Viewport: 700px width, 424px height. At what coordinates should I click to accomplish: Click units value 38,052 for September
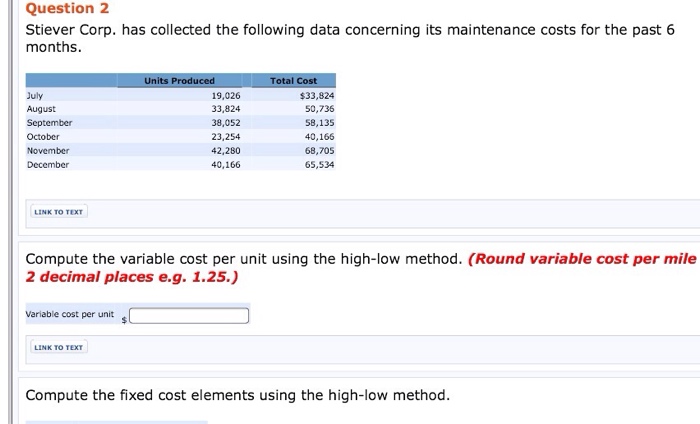[x=226, y=123]
